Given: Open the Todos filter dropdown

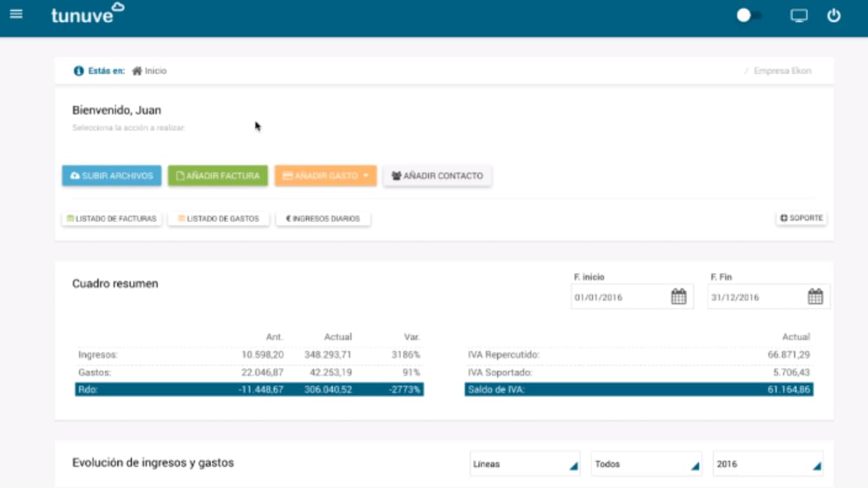Looking at the screenshot, I should (x=646, y=464).
